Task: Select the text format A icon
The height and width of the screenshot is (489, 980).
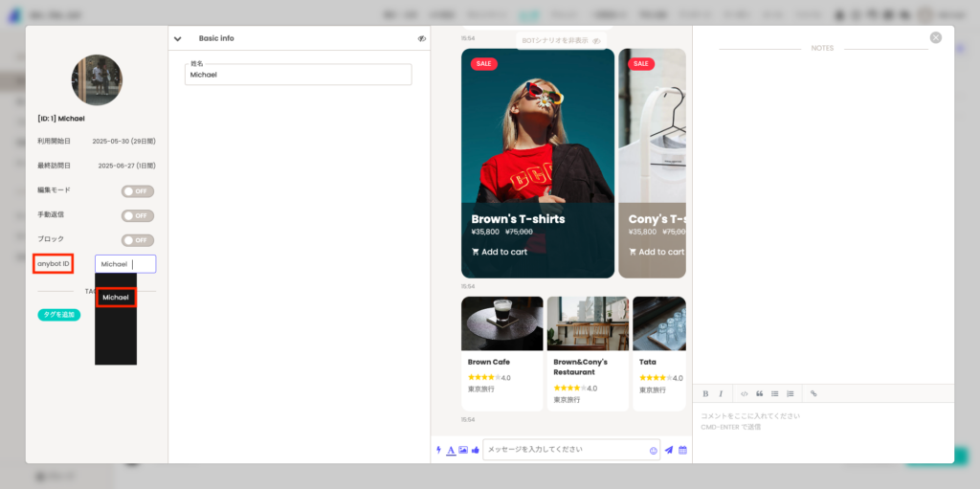Action: [452, 450]
